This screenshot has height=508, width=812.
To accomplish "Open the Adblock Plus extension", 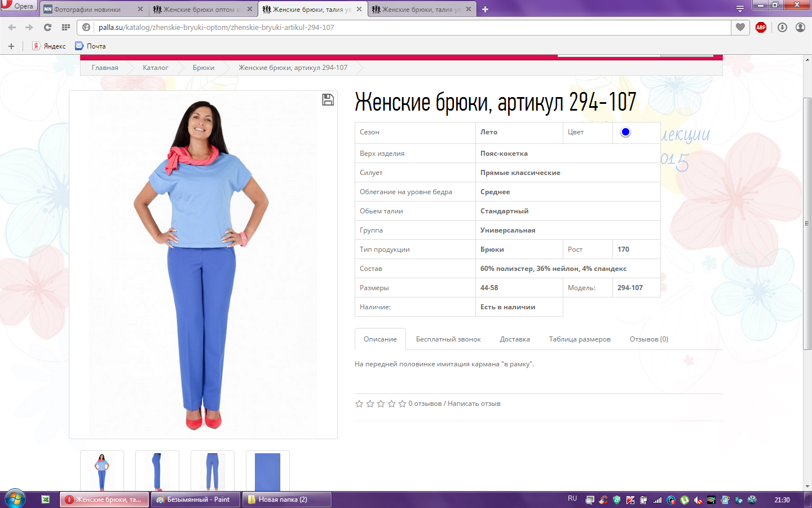I will pos(761,27).
